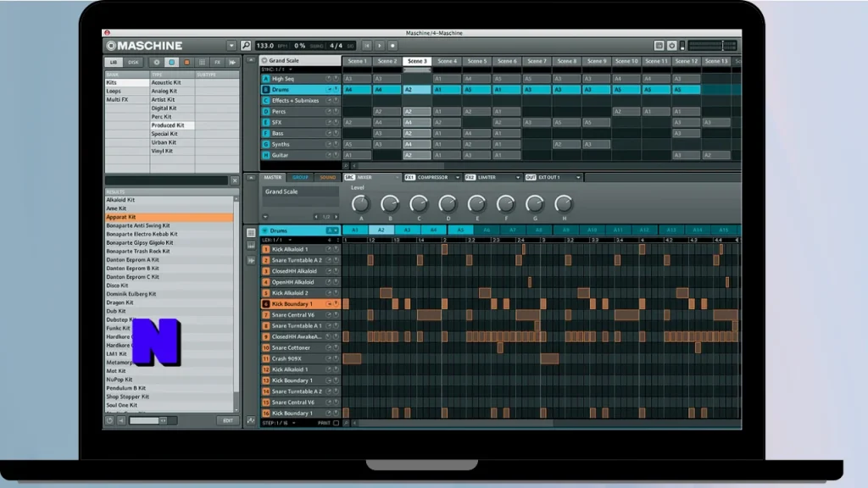Open the Maschine main menu dropdown
This screenshot has width=868, height=488.
click(x=231, y=46)
